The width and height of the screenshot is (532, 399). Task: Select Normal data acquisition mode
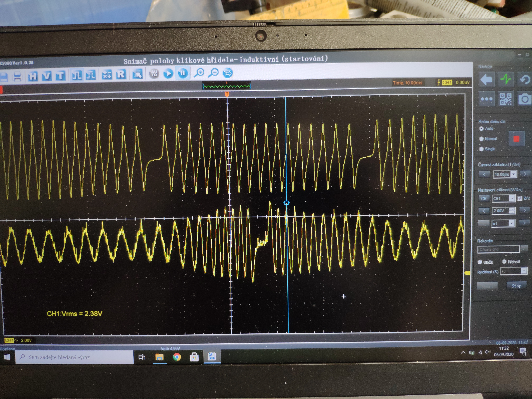click(x=481, y=139)
